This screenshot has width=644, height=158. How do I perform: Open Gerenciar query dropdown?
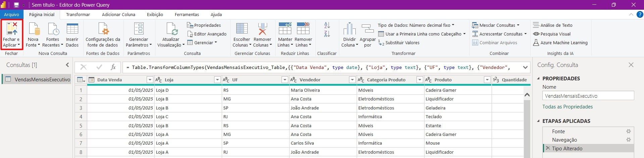[202, 43]
